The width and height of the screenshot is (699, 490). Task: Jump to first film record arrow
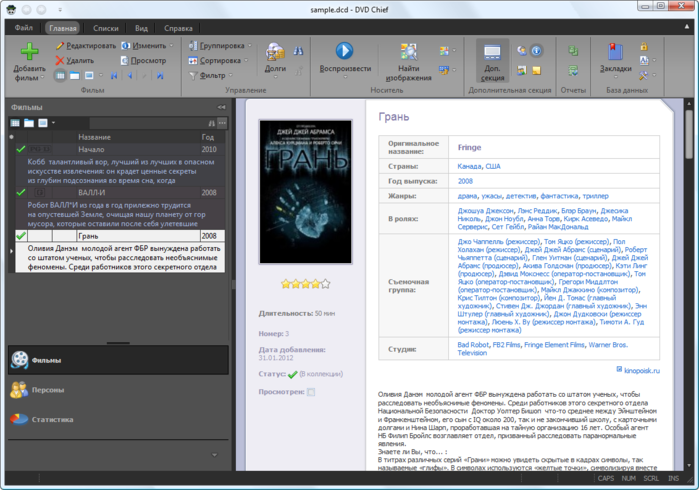(x=114, y=75)
